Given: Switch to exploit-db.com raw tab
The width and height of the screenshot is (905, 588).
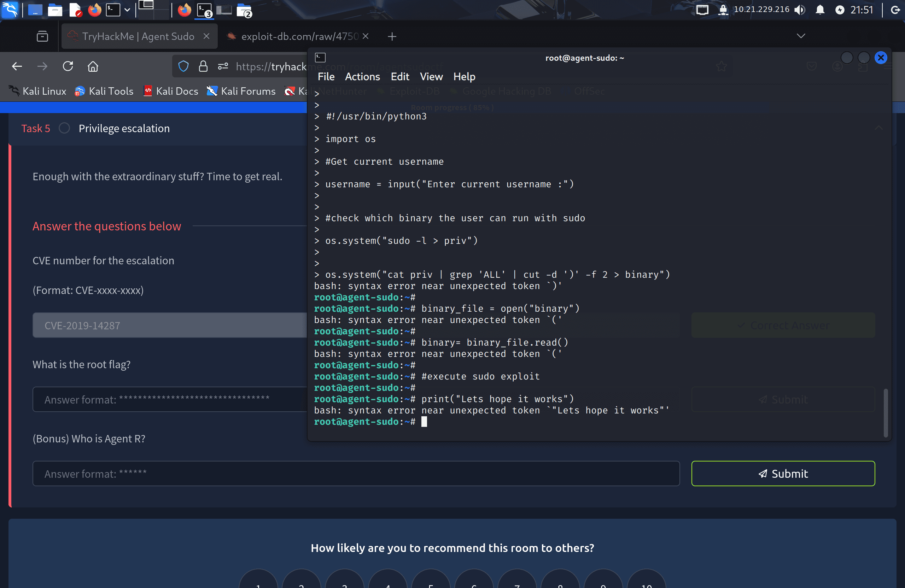Looking at the screenshot, I should pyautogui.click(x=298, y=36).
